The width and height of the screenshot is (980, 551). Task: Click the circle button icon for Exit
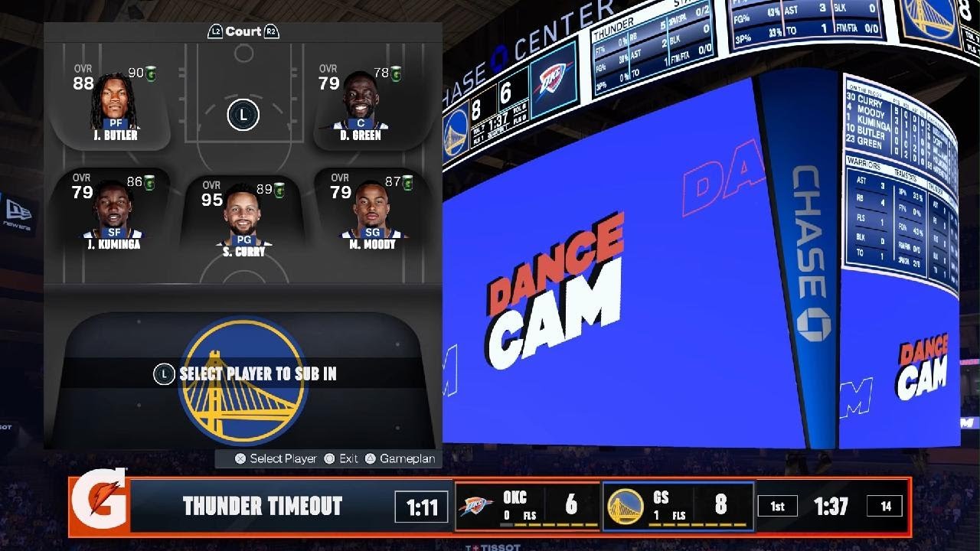point(330,458)
